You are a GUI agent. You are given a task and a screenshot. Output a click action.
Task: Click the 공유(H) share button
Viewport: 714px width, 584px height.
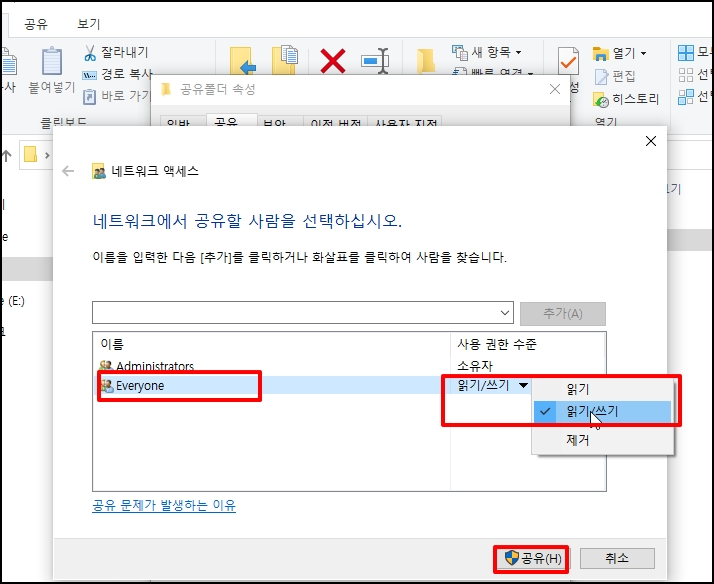[x=532, y=558]
